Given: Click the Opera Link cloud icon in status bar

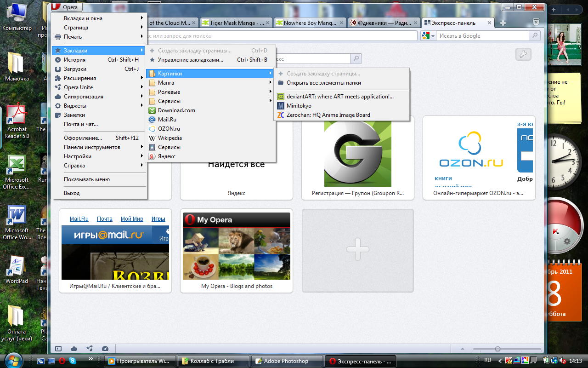Looking at the screenshot, I should coord(74,349).
